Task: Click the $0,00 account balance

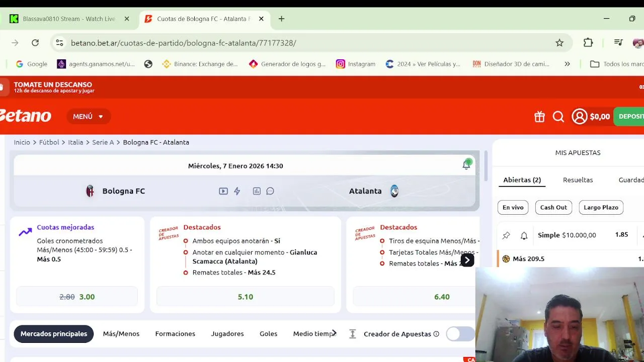Action: 600,117
